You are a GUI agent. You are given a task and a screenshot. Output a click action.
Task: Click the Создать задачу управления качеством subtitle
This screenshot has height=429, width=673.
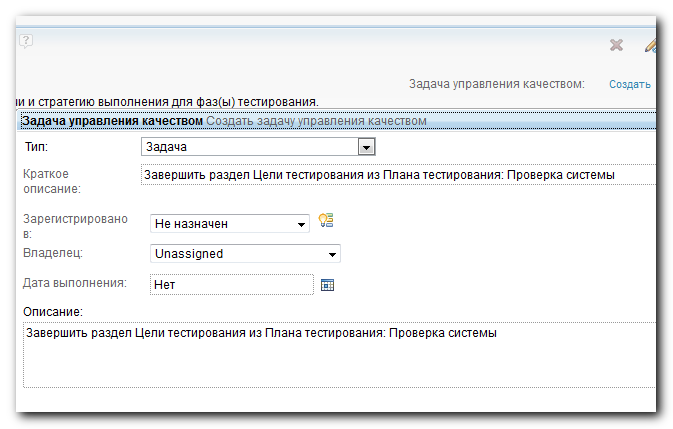point(316,121)
